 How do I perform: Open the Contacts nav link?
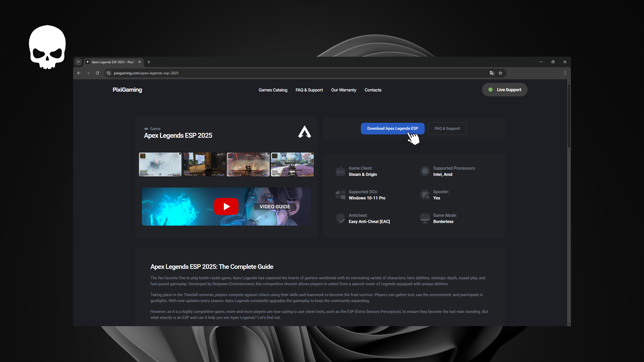373,90
